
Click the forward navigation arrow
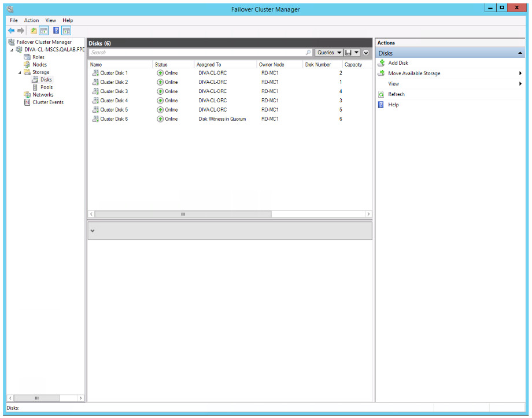tap(19, 31)
